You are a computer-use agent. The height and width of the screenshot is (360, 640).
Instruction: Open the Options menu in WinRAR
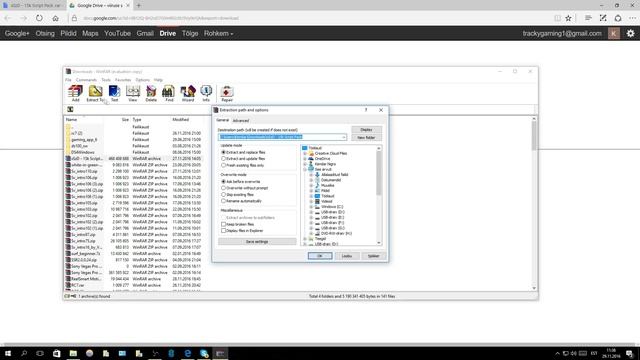pos(142,80)
